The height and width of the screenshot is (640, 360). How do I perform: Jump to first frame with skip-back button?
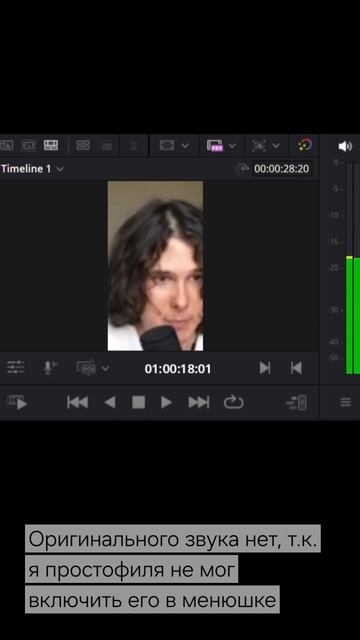[78, 402]
